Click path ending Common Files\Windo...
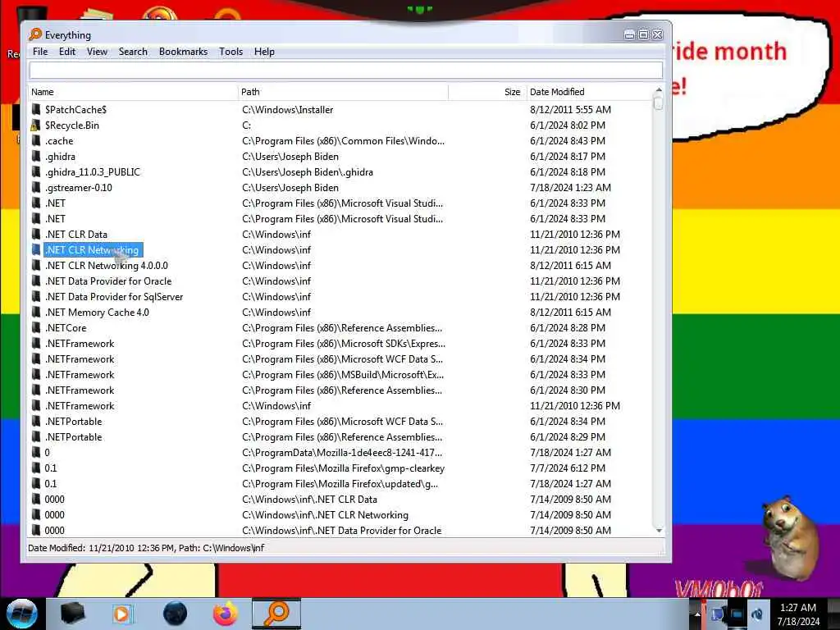Image resolution: width=840 pixels, height=630 pixels. (343, 140)
